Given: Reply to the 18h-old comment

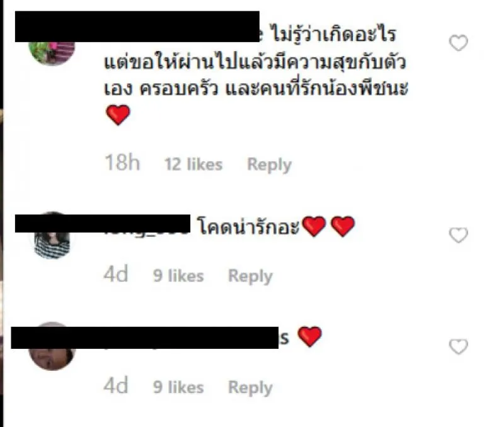Looking at the screenshot, I should [270, 164].
